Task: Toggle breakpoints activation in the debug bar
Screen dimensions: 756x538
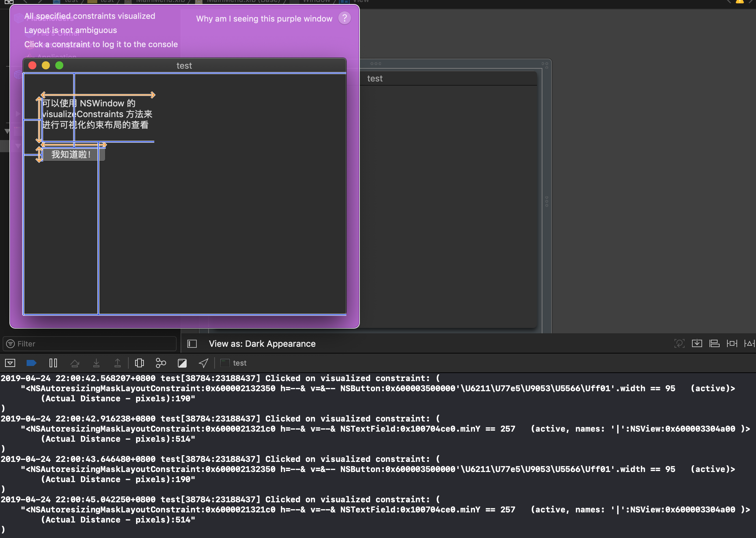Action: (31, 363)
